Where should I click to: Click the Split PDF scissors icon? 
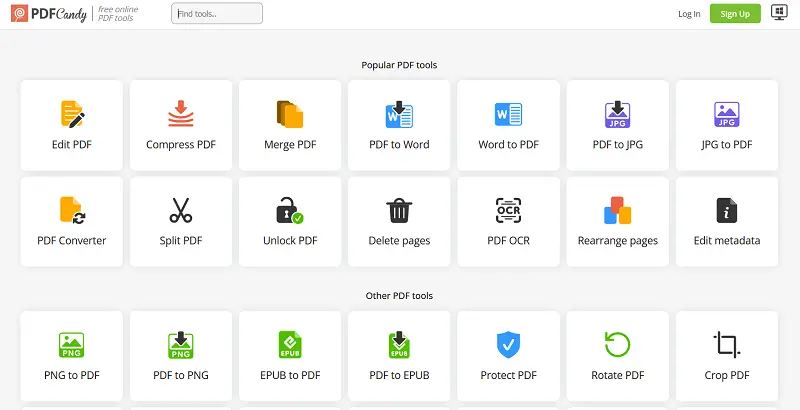[x=181, y=211]
